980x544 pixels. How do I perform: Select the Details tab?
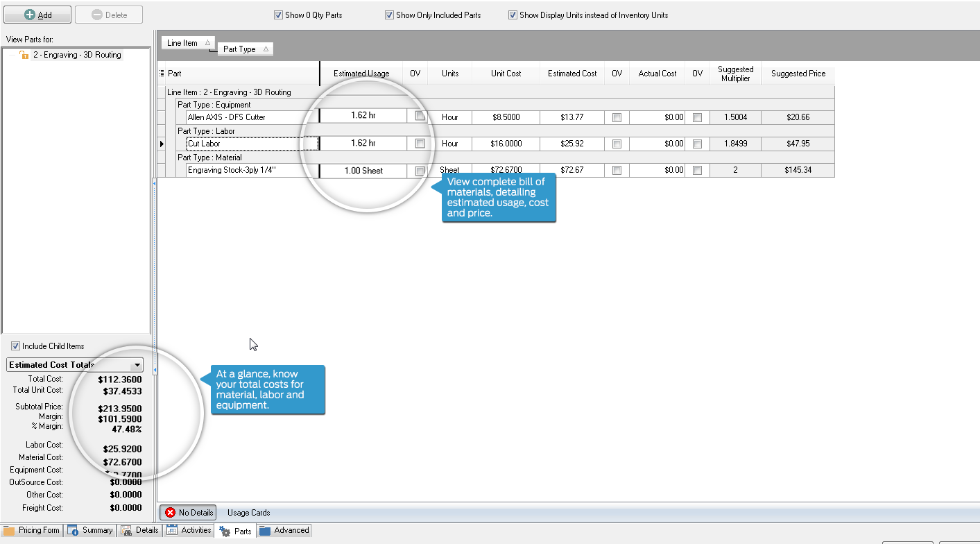(x=140, y=530)
